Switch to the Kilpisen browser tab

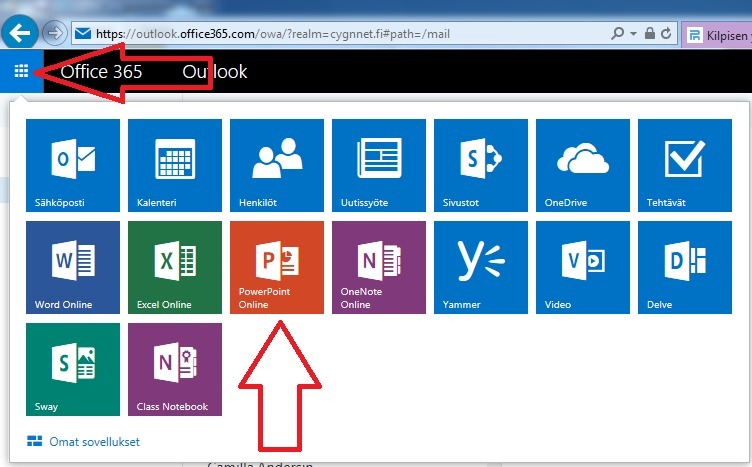click(x=717, y=35)
